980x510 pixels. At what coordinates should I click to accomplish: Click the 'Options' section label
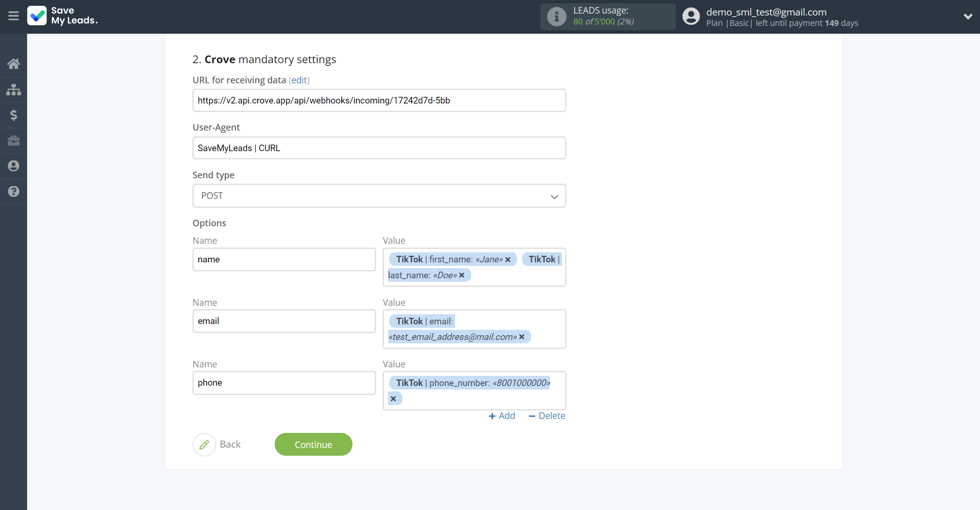pos(210,223)
